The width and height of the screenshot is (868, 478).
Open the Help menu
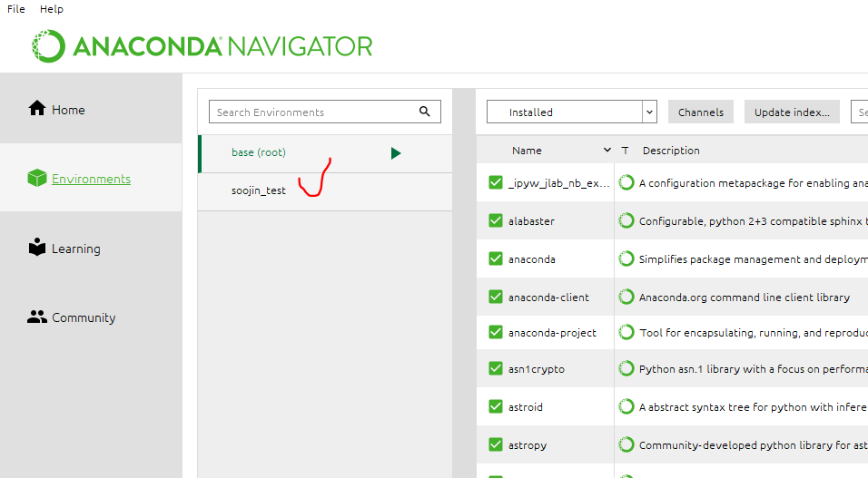coord(52,9)
